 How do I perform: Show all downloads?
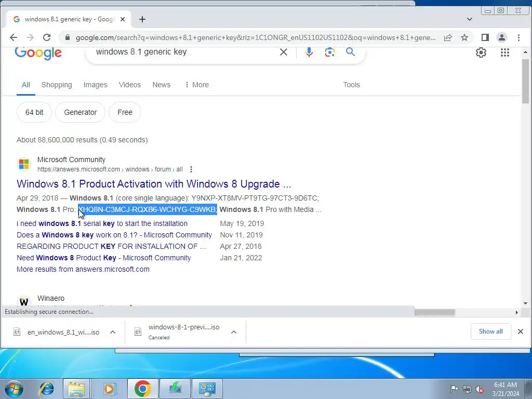(490, 331)
